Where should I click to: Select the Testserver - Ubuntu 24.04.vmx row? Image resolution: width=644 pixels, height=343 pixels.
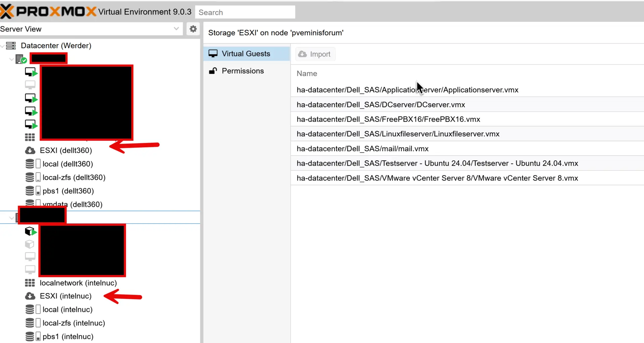(x=467, y=163)
